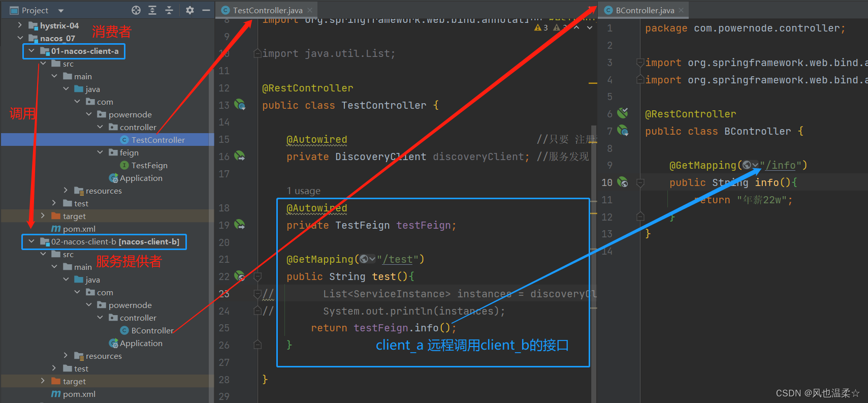This screenshot has width=868, height=403.
Task: Select TestFeign interface in tree
Action: point(149,165)
